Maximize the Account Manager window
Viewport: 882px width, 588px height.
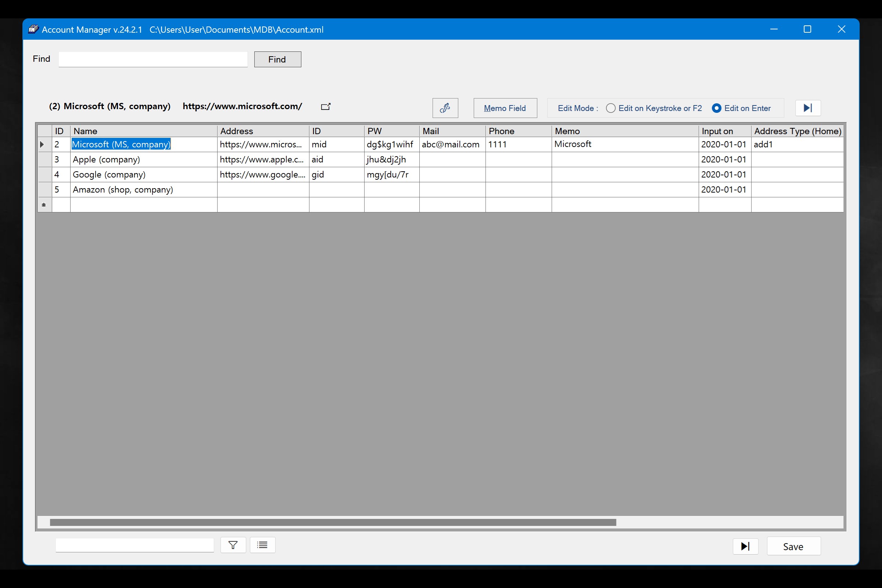(x=807, y=29)
